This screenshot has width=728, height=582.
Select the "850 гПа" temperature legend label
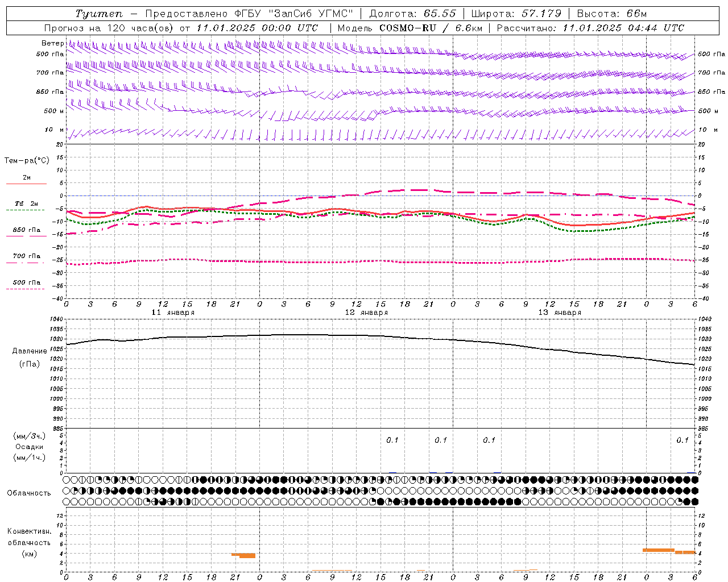coord(26,230)
